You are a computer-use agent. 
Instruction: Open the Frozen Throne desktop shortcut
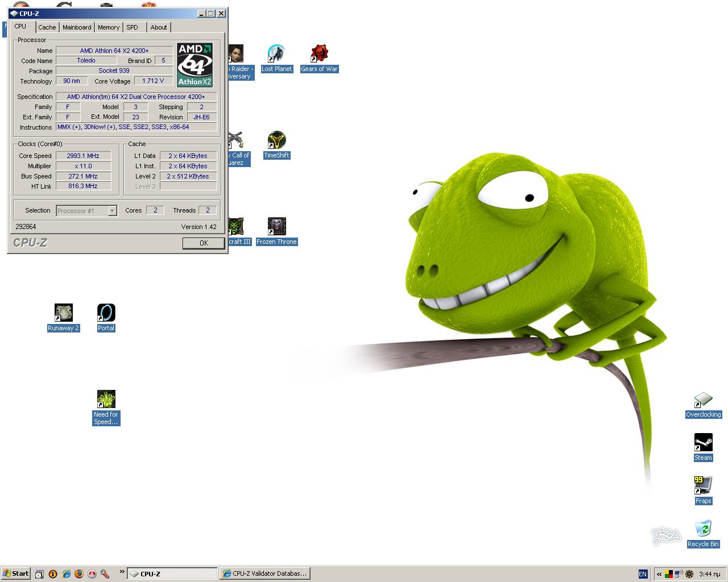coord(276,232)
